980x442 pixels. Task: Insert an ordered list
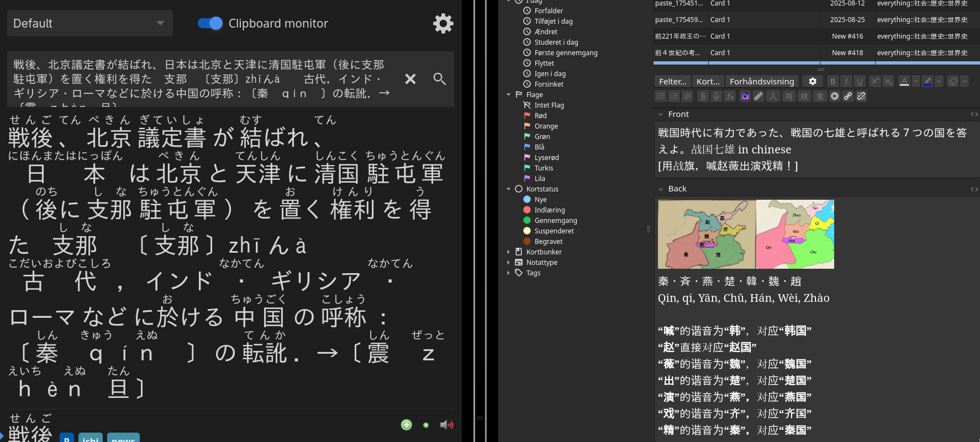pyautogui.click(x=674, y=96)
